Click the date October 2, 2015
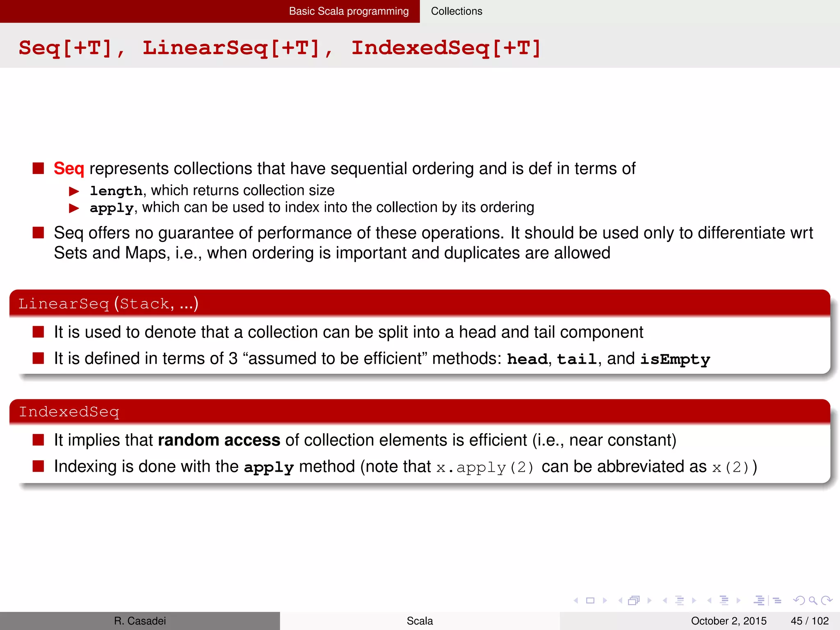The height and width of the screenshot is (630, 840). (728, 621)
